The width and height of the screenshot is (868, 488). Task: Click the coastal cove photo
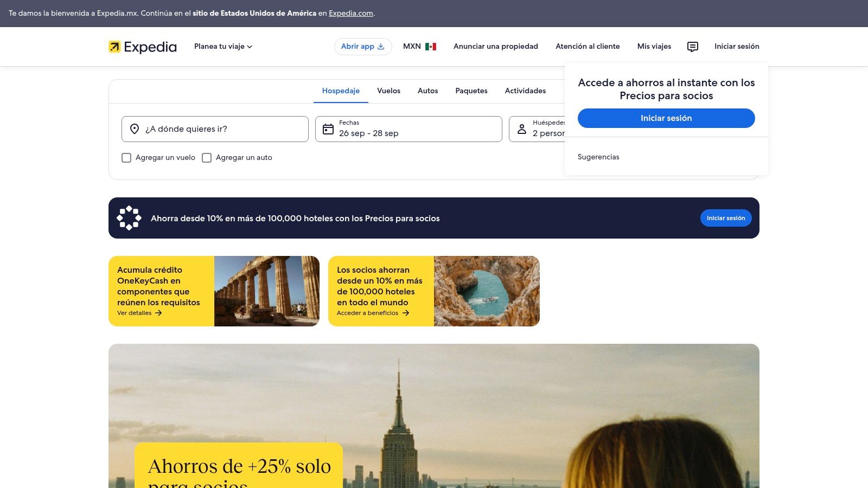pos(487,291)
